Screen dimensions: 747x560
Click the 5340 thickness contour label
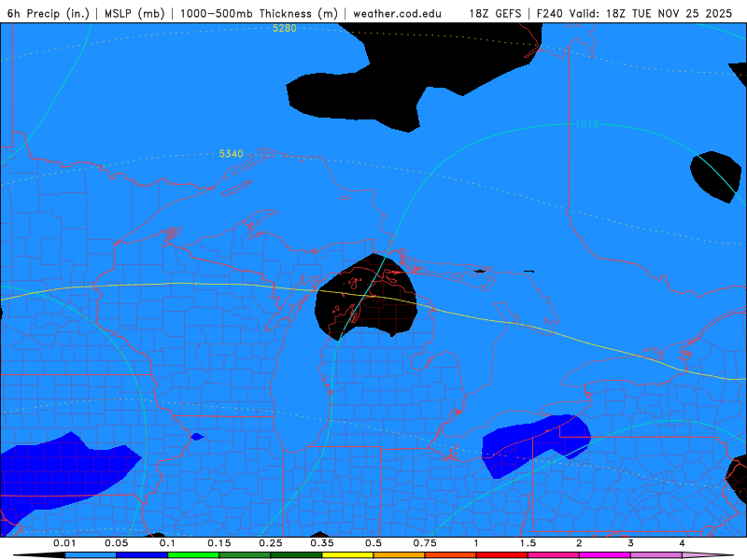click(x=231, y=153)
